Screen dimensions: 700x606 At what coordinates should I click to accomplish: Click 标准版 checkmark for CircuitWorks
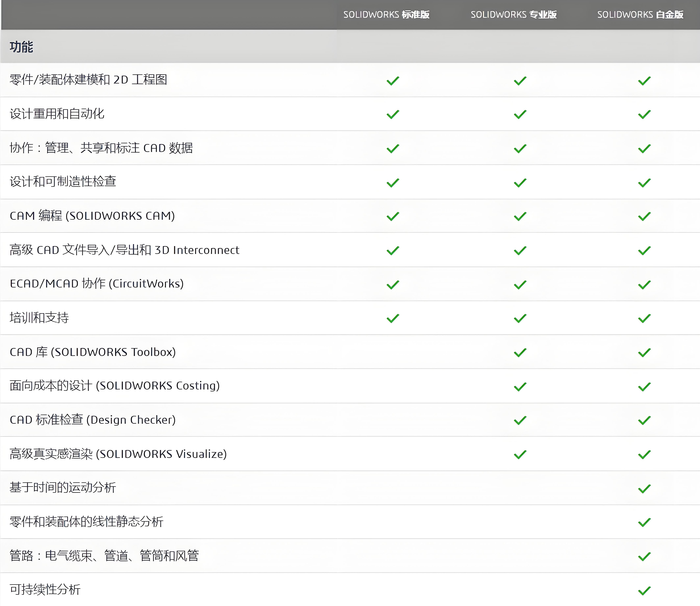(393, 285)
